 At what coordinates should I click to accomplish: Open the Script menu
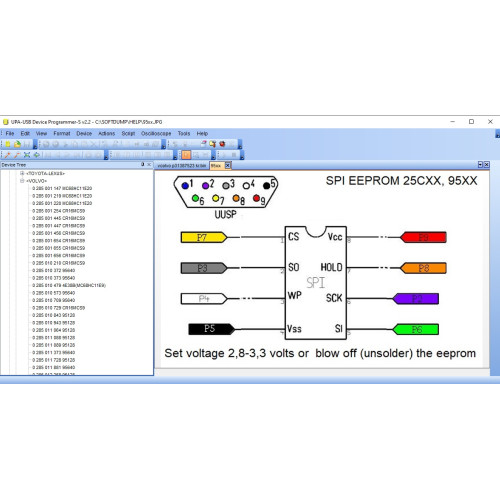pos(128,133)
